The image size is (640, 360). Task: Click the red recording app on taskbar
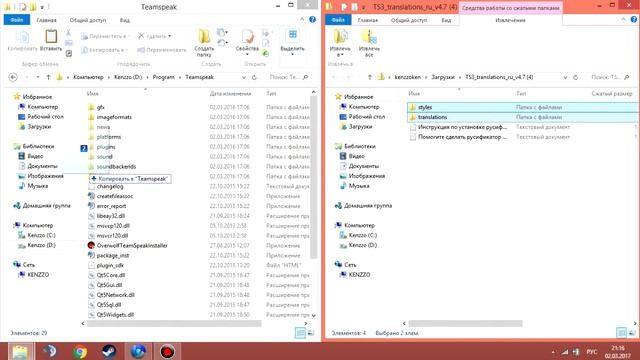167,351
